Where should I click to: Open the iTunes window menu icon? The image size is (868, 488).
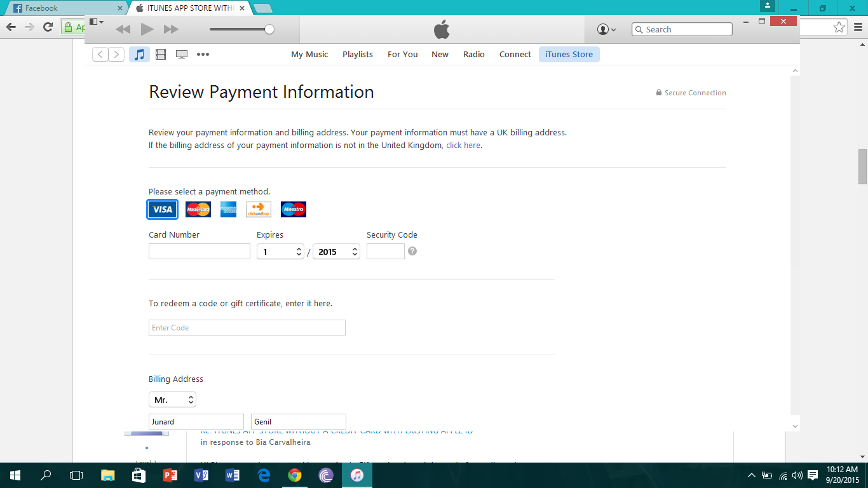coord(96,22)
